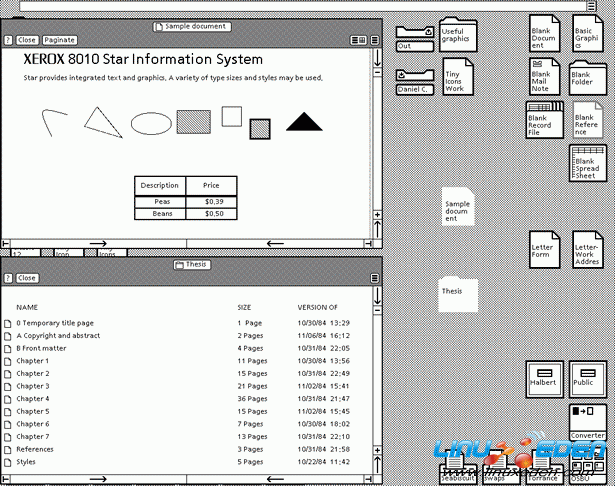This screenshot has height=486, width=615.
Task: Select the Tiny Icons Work document icon
Action: pos(458,76)
